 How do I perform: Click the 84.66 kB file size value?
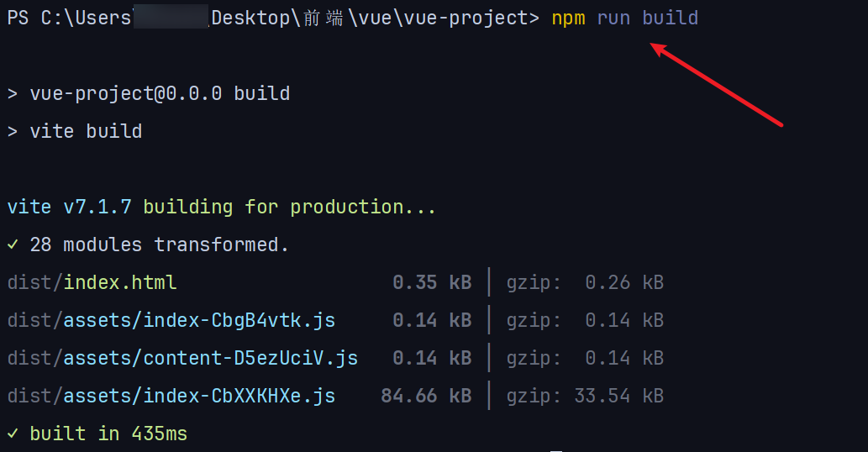click(x=426, y=396)
